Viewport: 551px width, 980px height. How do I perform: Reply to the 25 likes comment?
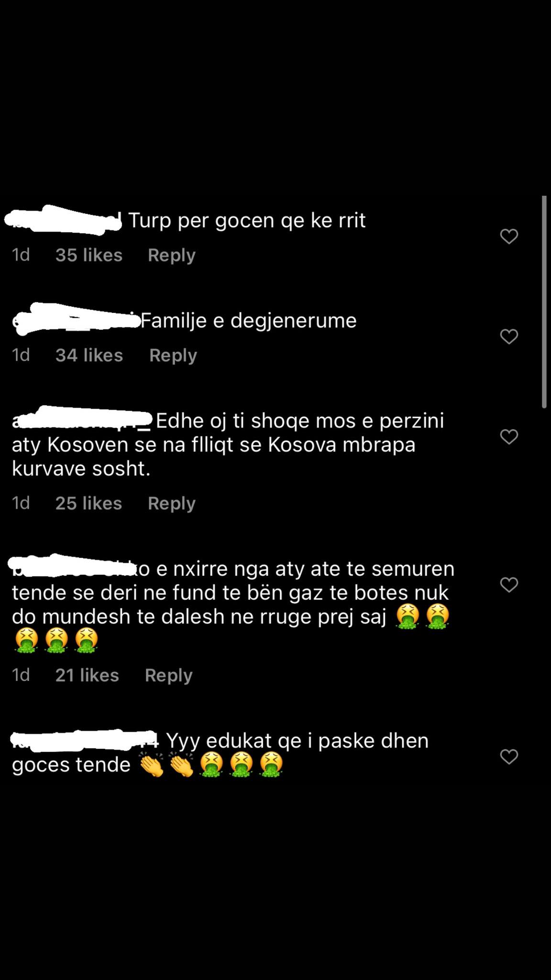[172, 503]
